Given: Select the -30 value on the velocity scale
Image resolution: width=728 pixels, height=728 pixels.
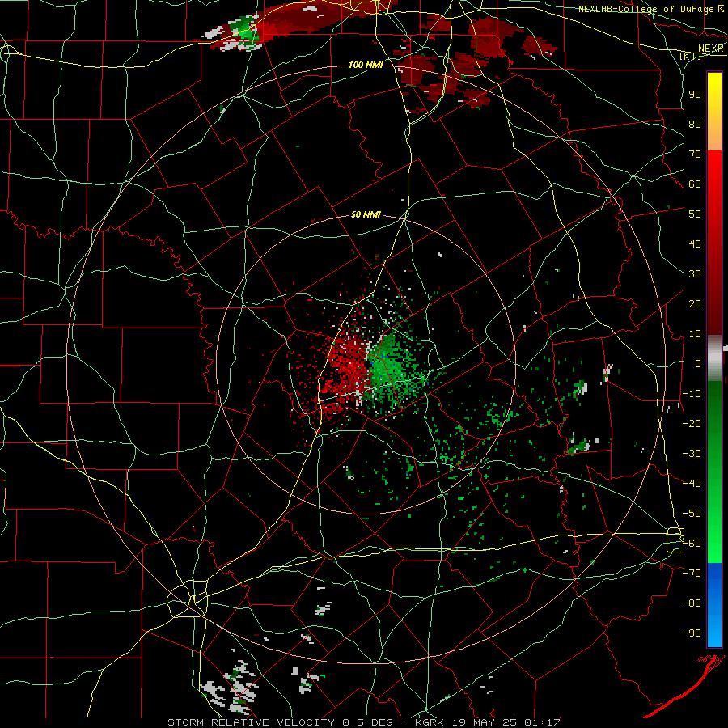Looking at the screenshot, I should pos(692,454).
